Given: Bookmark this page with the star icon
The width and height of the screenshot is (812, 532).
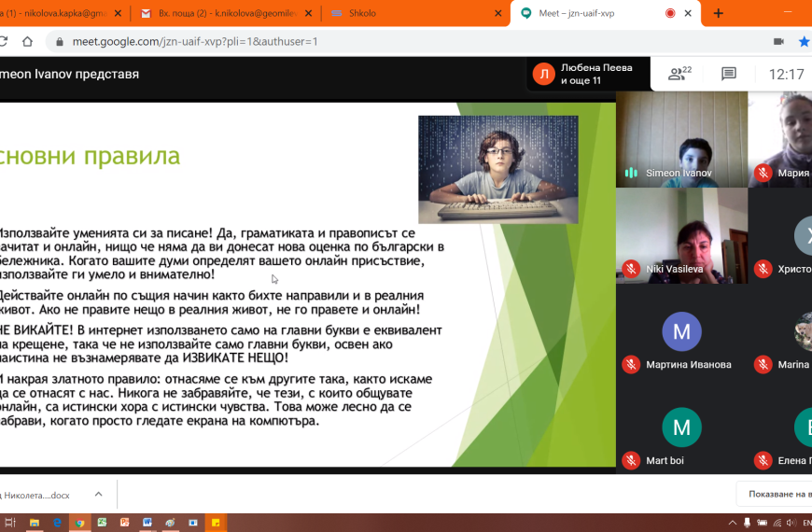Looking at the screenshot, I should click(x=805, y=41).
